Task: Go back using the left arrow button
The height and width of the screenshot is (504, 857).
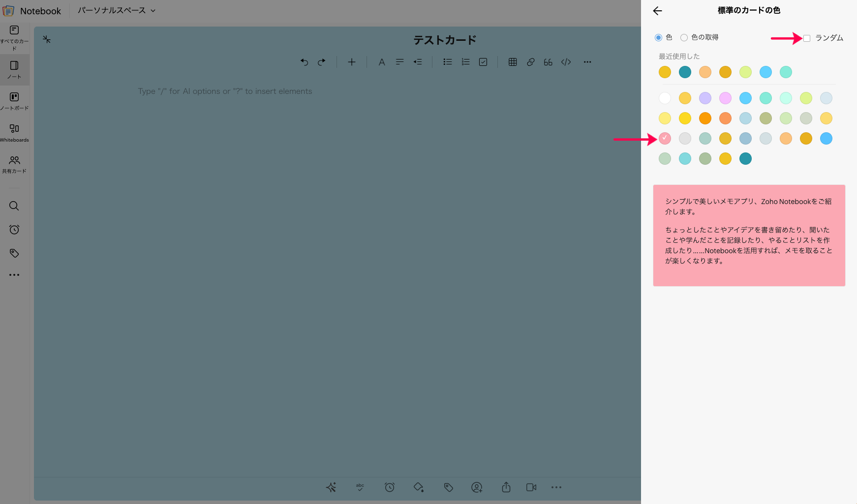Action: click(x=657, y=11)
